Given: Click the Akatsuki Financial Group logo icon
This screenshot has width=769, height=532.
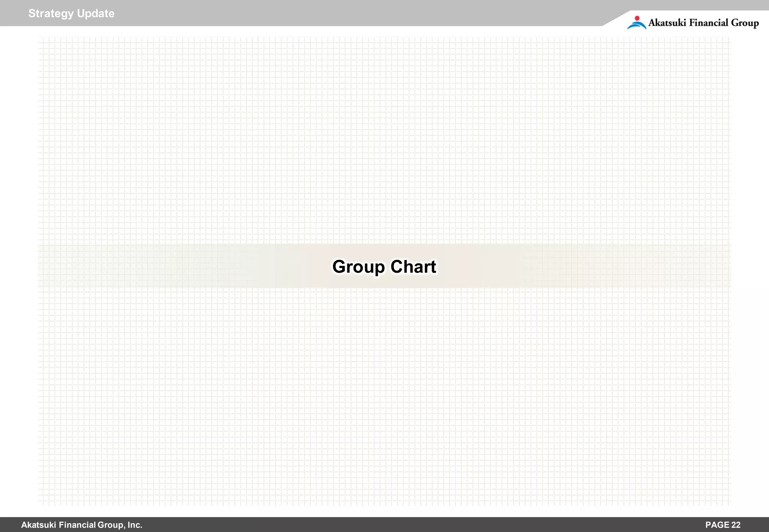Looking at the screenshot, I should point(636,23).
